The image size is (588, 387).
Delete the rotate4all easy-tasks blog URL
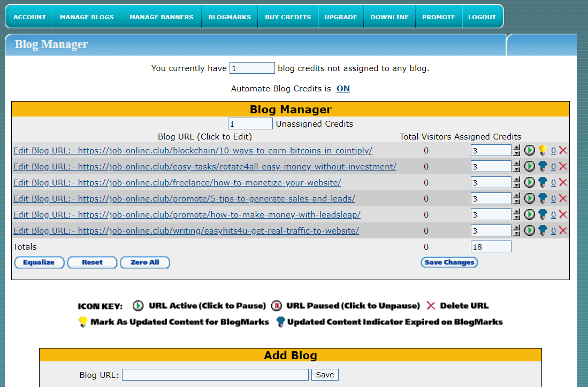563,166
